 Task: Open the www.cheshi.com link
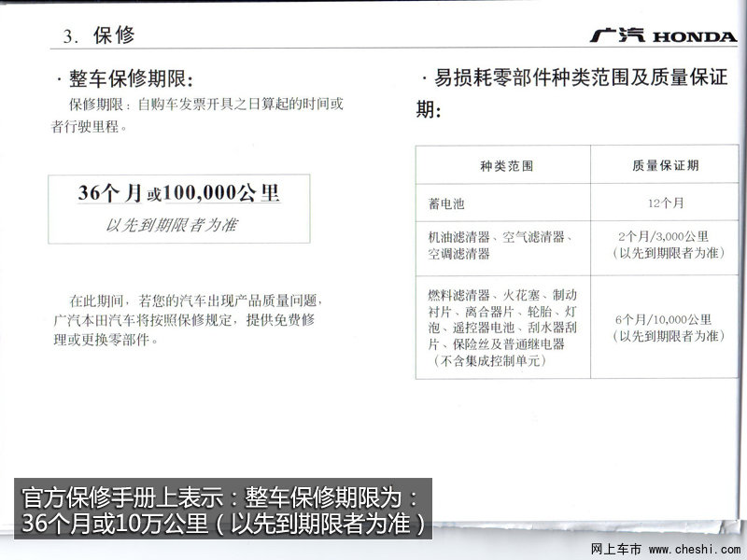[x=695, y=550]
